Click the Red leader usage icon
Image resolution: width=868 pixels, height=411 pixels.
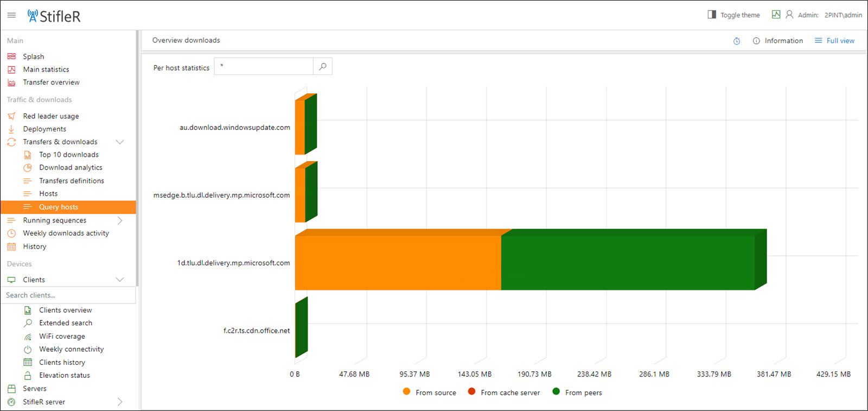[x=11, y=116]
